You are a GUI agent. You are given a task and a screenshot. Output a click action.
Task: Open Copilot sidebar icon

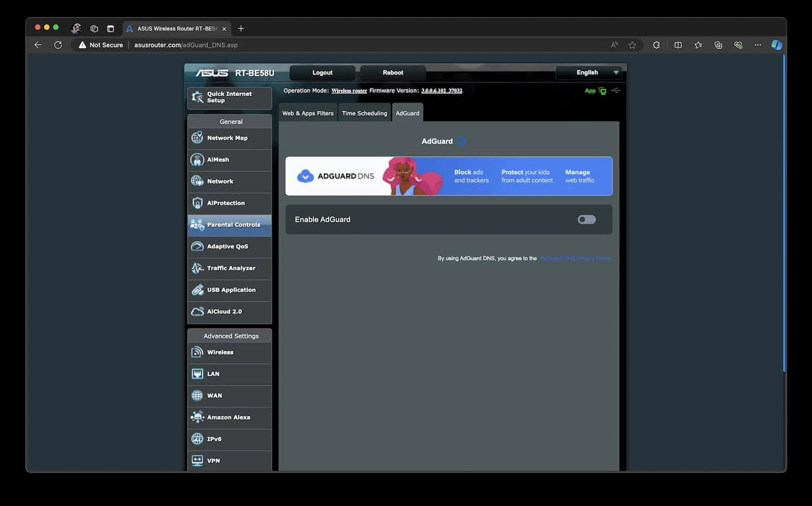point(776,45)
